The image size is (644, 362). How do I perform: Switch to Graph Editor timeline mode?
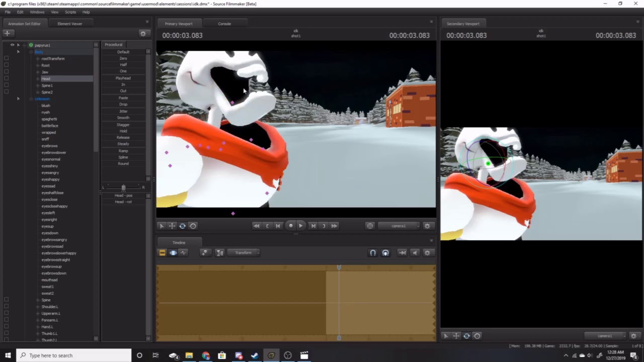[184, 253]
